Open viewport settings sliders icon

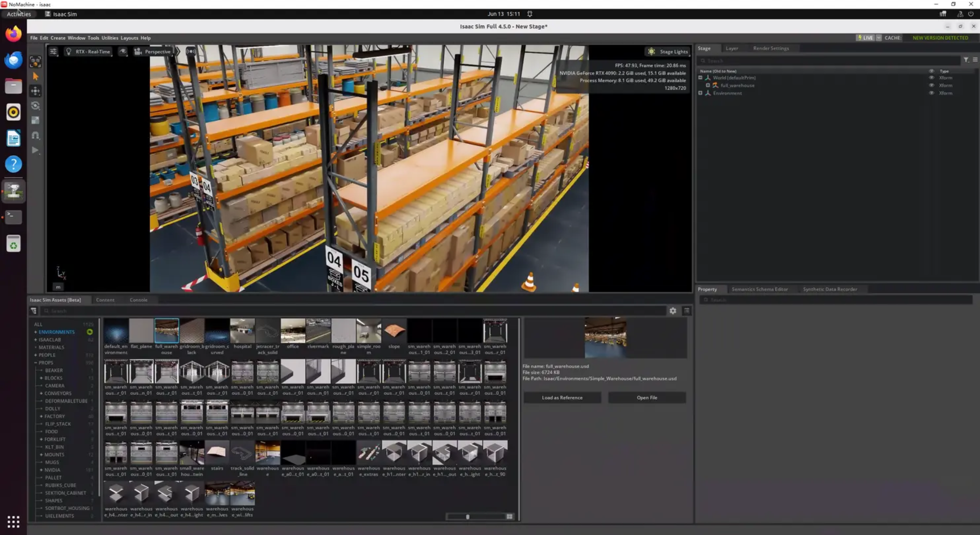pos(53,51)
